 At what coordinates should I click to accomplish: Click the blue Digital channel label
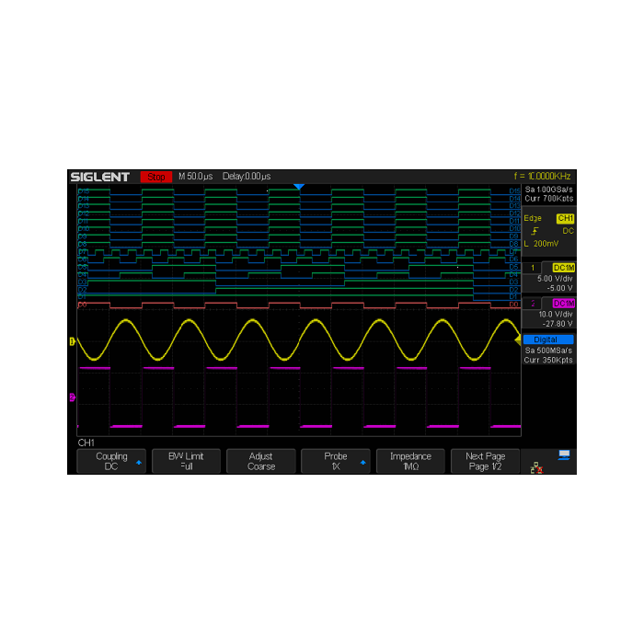(549, 339)
